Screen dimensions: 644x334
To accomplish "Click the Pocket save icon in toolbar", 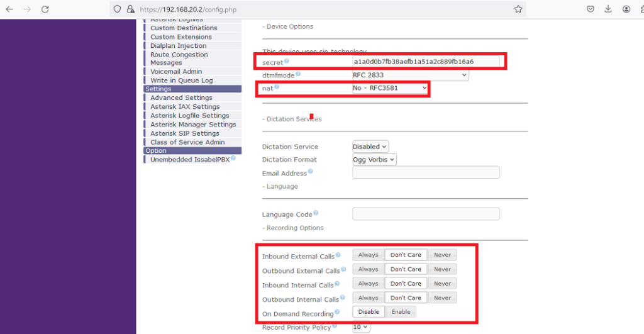I will [x=591, y=9].
